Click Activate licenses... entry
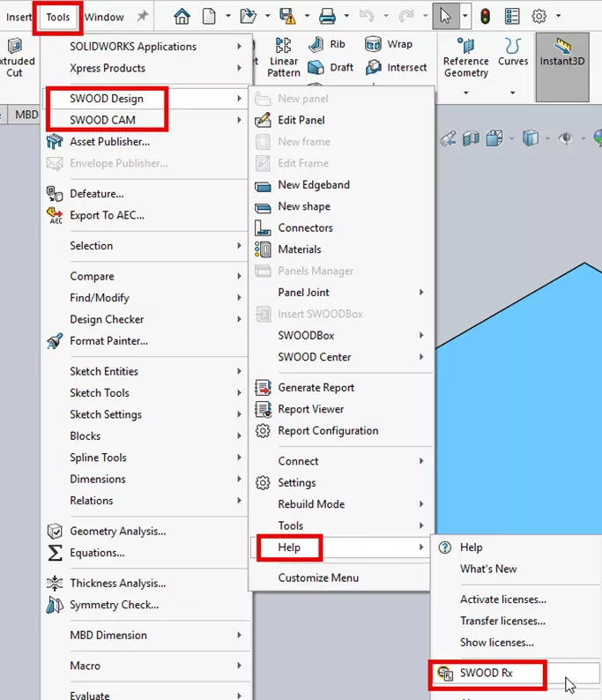The height and width of the screenshot is (700, 602). (502, 599)
